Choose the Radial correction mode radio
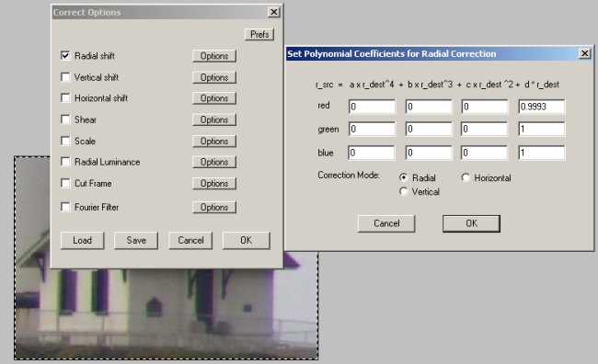 pyautogui.click(x=404, y=177)
